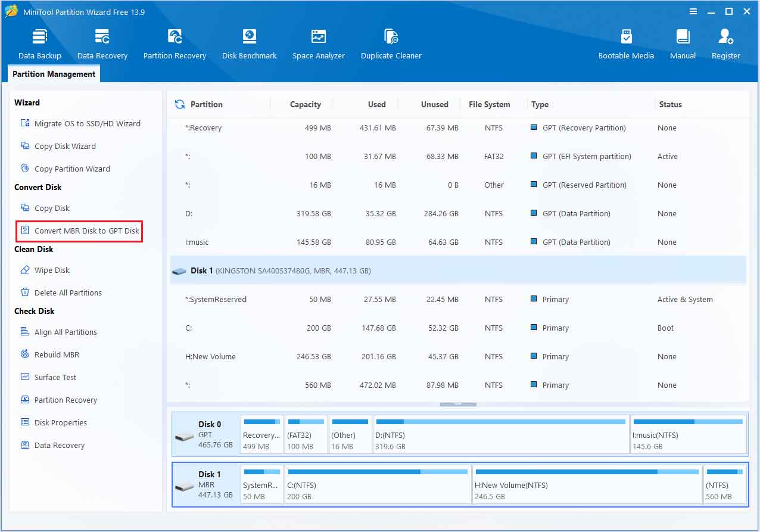760x532 pixels.
Task: Choose Align All Partitions
Action: click(58, 332)
